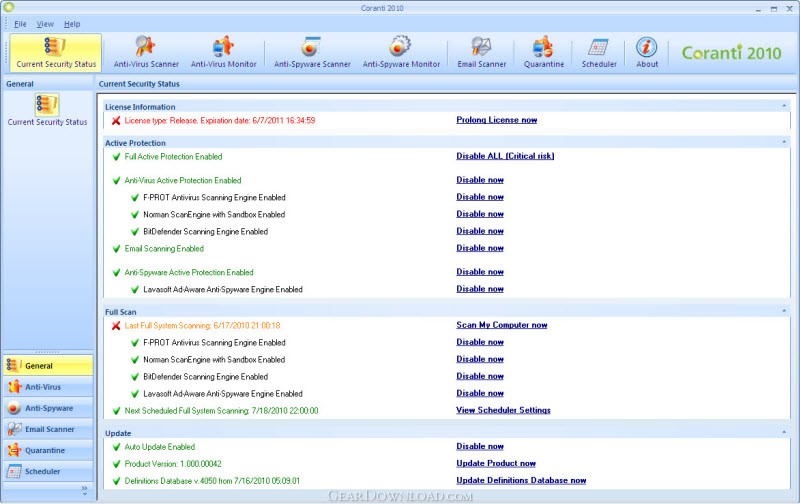
Task: Select Quarantine in sidebar navigation
Action: point(48,450)
